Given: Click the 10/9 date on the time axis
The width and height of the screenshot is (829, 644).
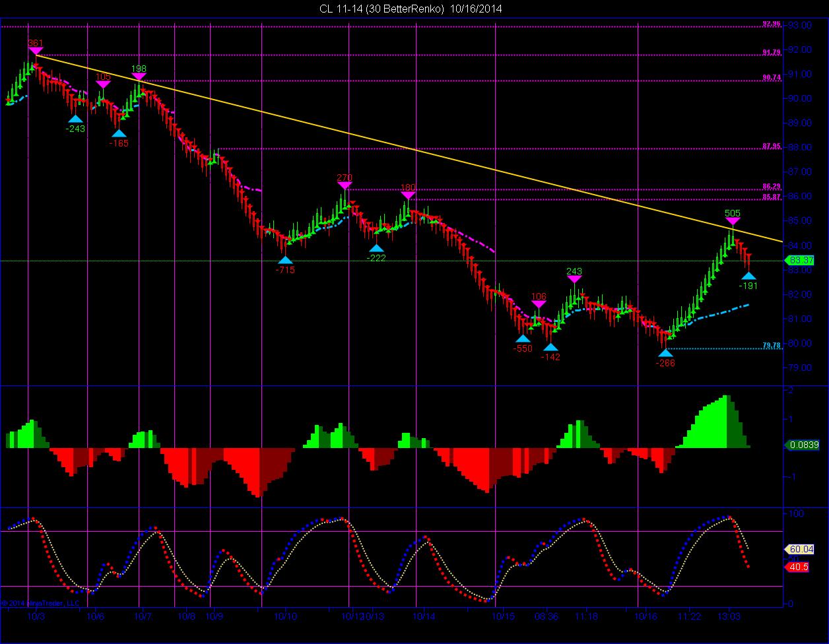Looking at the screenshot, I should 215,616.
